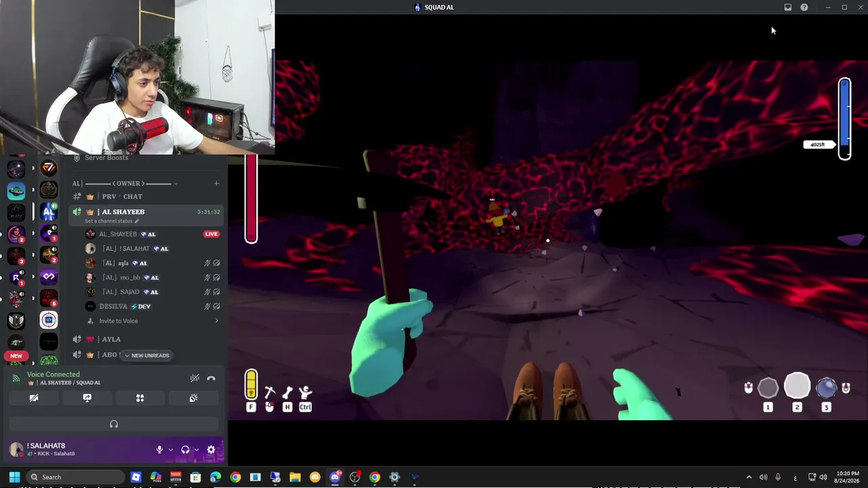Jump to NEW unread servers
868x488 pixels.
click(16, 356)
